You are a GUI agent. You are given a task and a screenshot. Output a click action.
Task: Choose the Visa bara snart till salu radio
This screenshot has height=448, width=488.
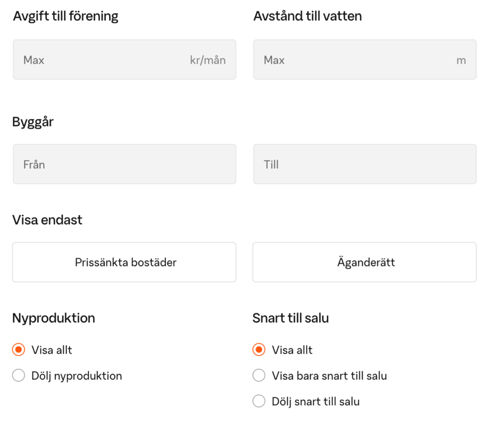[259, 376]
